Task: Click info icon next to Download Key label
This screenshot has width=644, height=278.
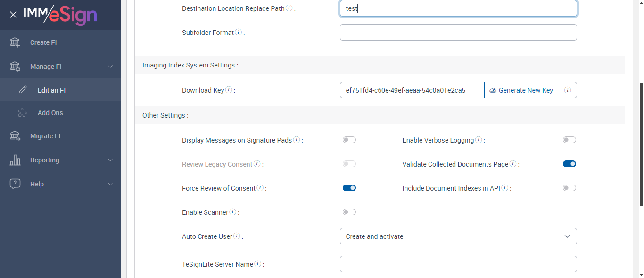Action: point(229,90)
